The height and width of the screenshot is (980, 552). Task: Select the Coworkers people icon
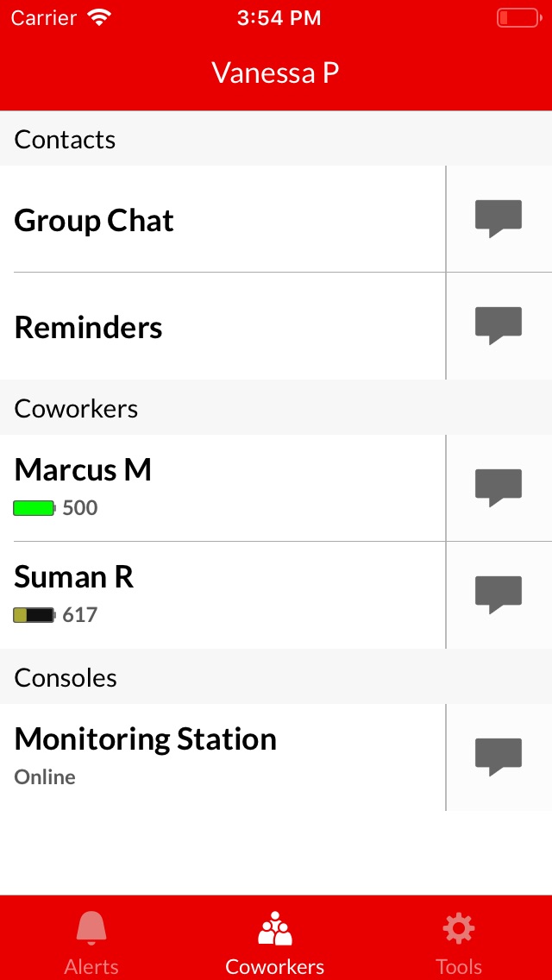(x=275, y=928)
